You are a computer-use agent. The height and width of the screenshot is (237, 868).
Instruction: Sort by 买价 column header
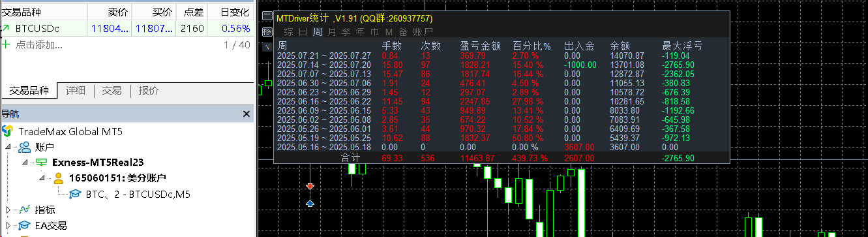[x=153, y=12]
